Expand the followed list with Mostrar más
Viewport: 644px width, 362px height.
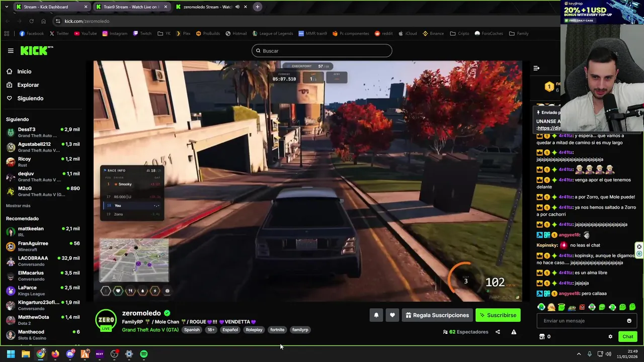[18, 206]
